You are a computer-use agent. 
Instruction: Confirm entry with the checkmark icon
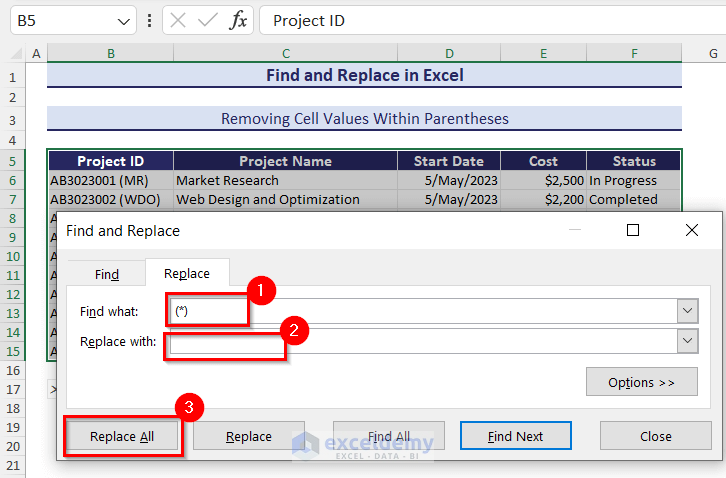tap(207, 20)
